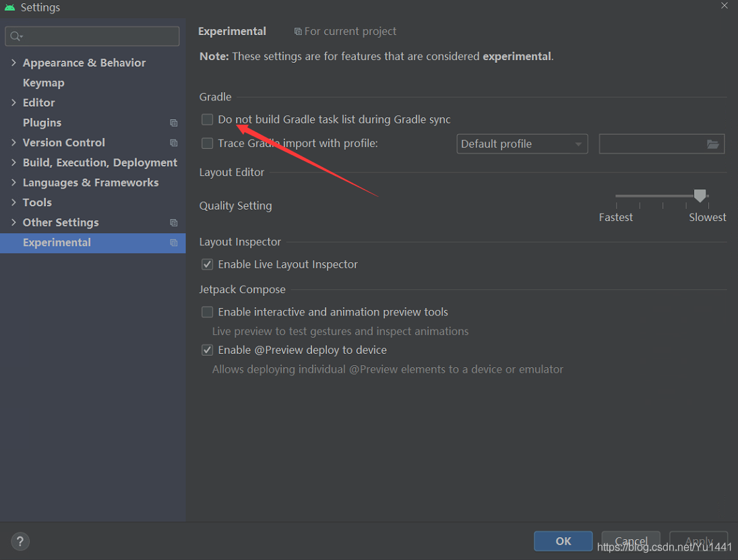Select Plugins in settings tree
Image resolution: width=738 pixels, height=560 pixels.
(42, 123)
